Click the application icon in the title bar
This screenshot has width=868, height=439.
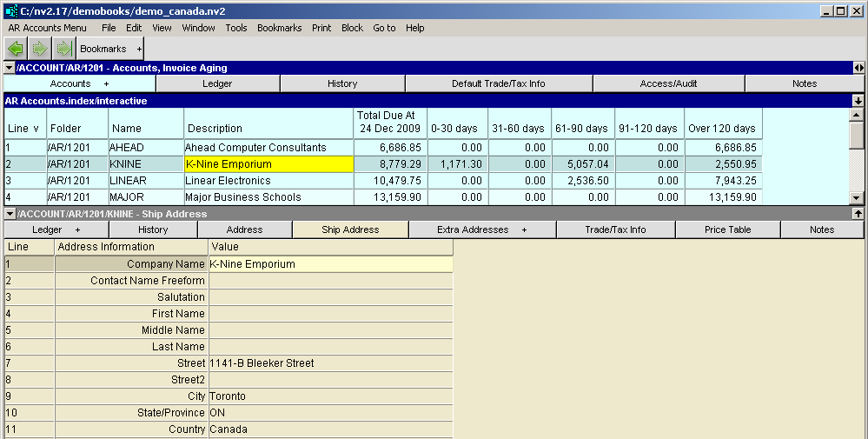pyautogui.click(x=10, y=10)
